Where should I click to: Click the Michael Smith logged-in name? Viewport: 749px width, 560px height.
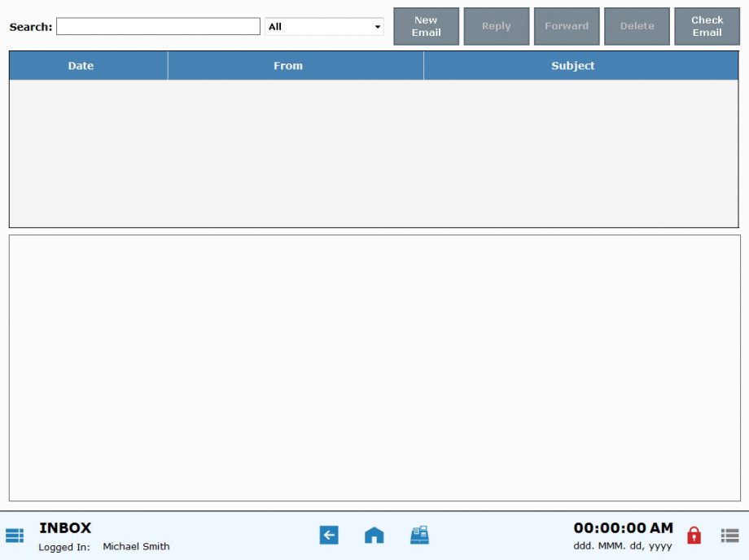click(x=136, y=546)
